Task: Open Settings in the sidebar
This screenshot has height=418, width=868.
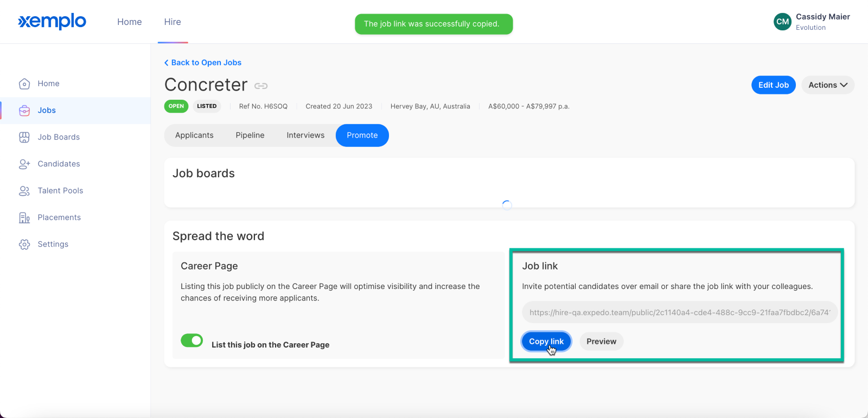Action: point(75,245)
